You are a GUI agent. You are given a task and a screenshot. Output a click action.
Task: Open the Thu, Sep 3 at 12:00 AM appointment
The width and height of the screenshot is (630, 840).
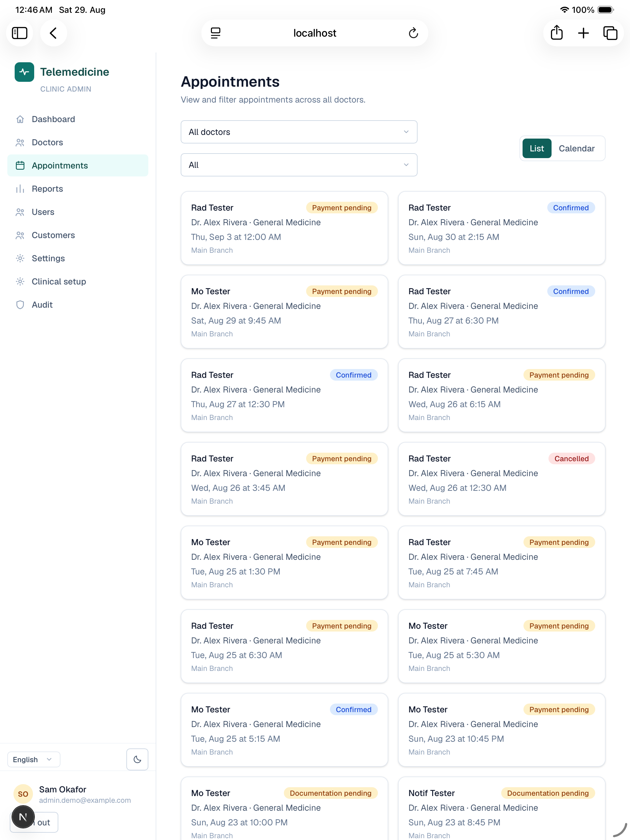coord(284,228)
